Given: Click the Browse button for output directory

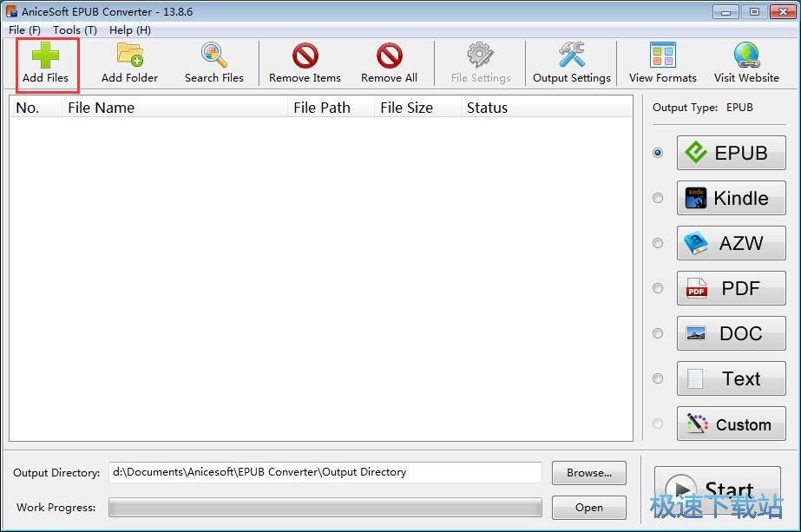Looking at the screenshot, I should click(588, 473).
